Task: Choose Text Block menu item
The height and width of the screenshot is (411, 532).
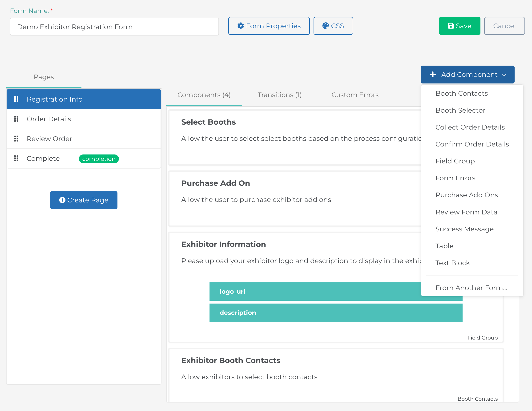Action: pos(472,263)
